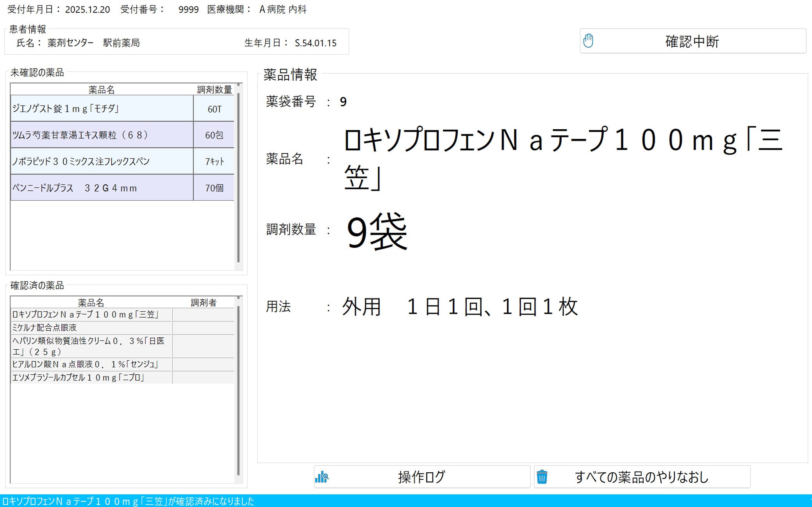
Task: Click 調剤数量 column header
Action: [214, 89]
